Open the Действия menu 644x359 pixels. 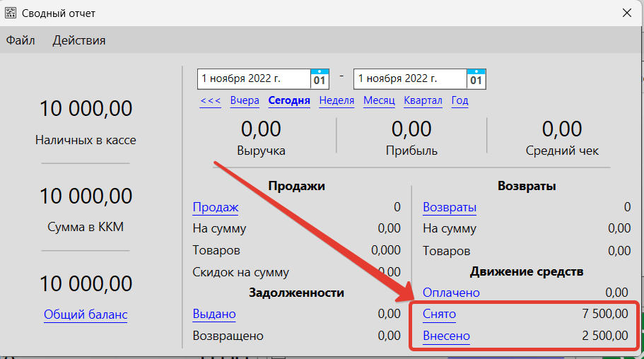click(x=79, y=40)
